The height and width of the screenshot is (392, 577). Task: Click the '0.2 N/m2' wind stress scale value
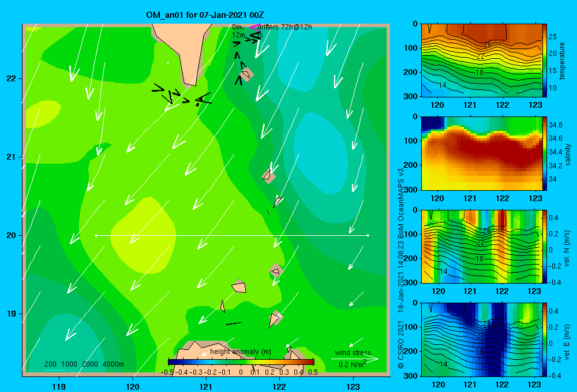[x=352, y=364]
